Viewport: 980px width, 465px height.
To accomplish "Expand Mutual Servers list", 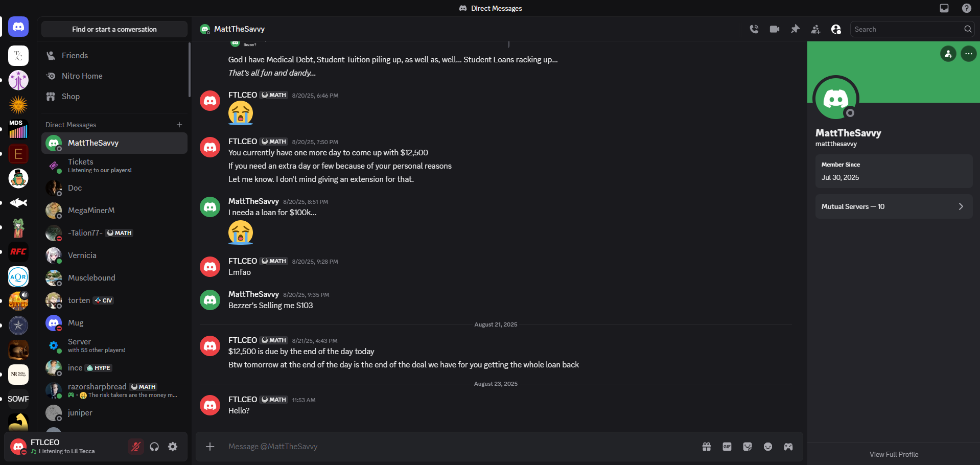I will [x=894, y=206].
